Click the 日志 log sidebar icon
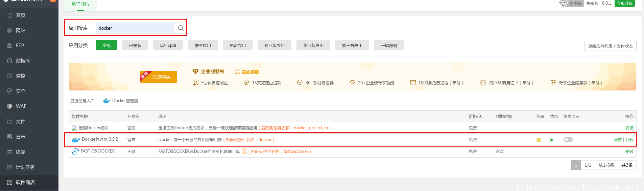The height and width of the screenshot is (191, 644). click(9, 137)
